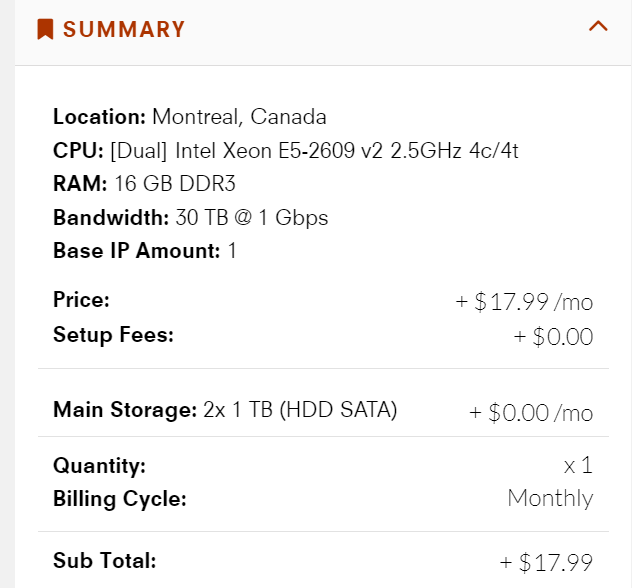Click the Setup Fees $0.00 amount
Image resolution: width=632 pixels, height=588 pixels.
click(x=553, y=337)
